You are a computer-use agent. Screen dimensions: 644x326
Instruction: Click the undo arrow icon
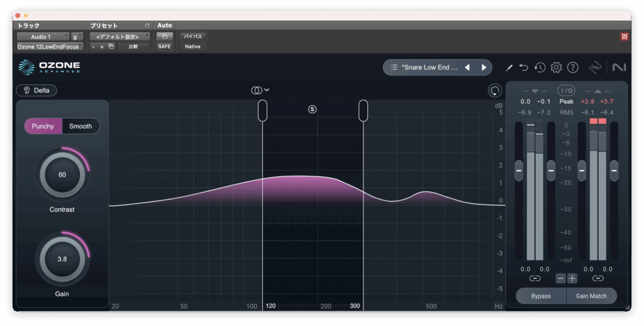coord(524,67)
